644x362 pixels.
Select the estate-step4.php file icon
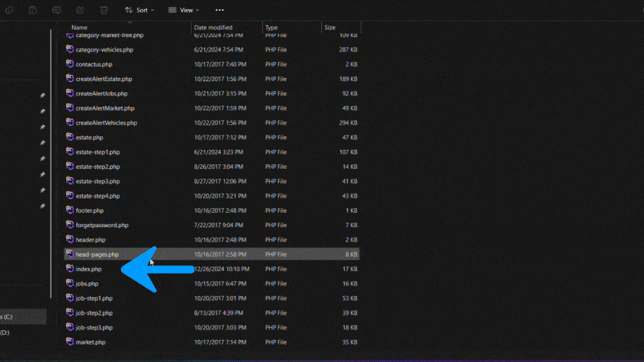[70, 196]
